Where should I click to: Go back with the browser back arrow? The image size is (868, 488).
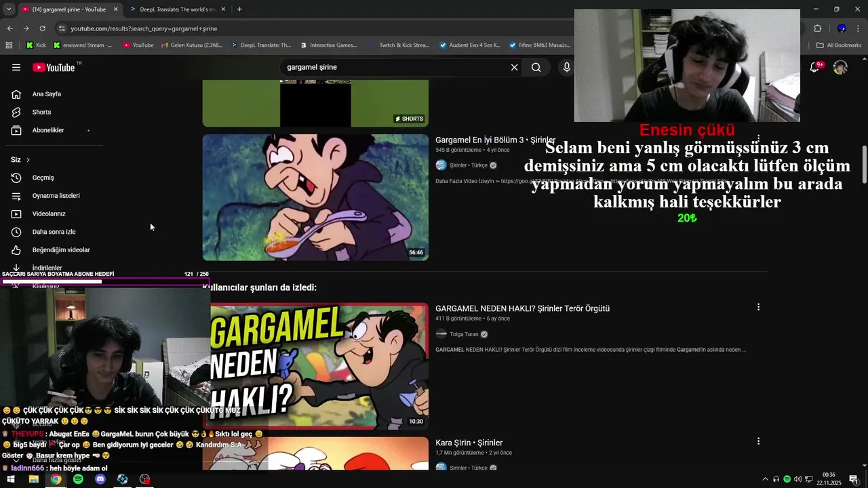click(x=9, y=28)
